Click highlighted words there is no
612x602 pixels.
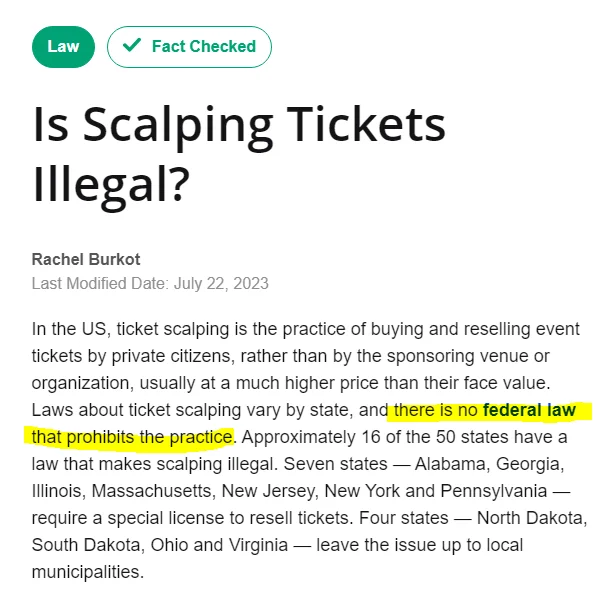(436, 410)
